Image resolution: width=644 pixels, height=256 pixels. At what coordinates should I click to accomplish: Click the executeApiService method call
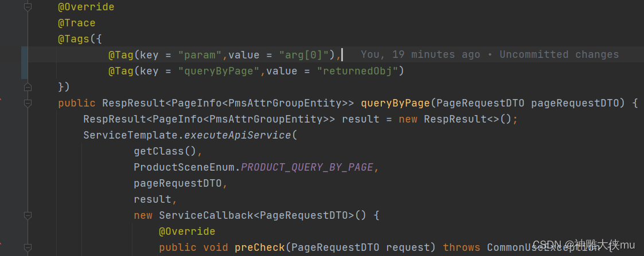pyautogui.click(x=237, y=135)
